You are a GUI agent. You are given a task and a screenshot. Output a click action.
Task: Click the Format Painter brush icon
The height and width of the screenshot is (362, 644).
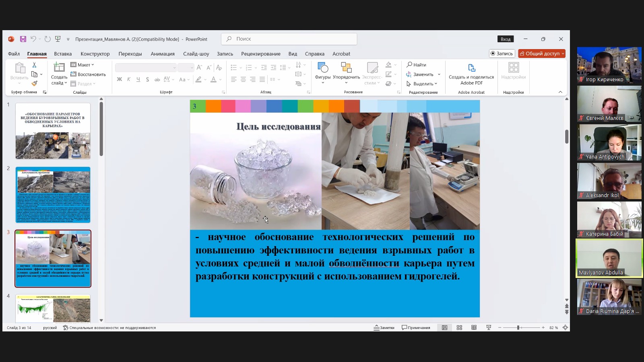(x=34, y=84)
